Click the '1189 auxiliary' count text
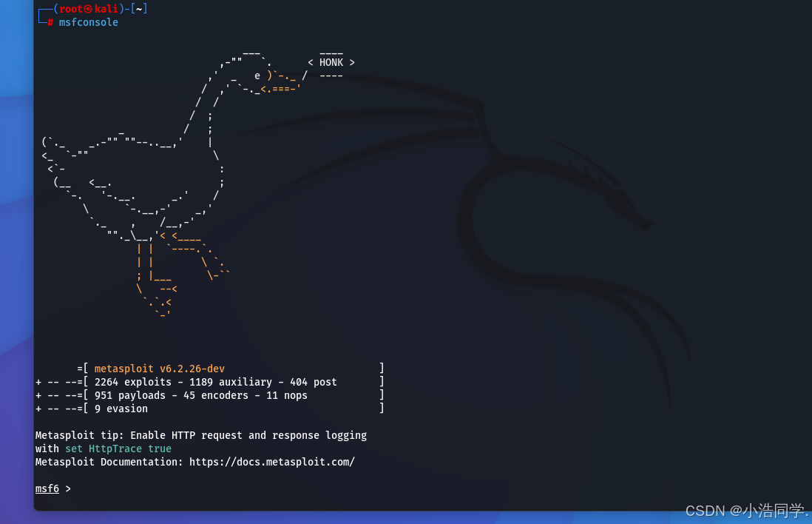This screenshot has width=812, height=524. click(x=231, y=382)
